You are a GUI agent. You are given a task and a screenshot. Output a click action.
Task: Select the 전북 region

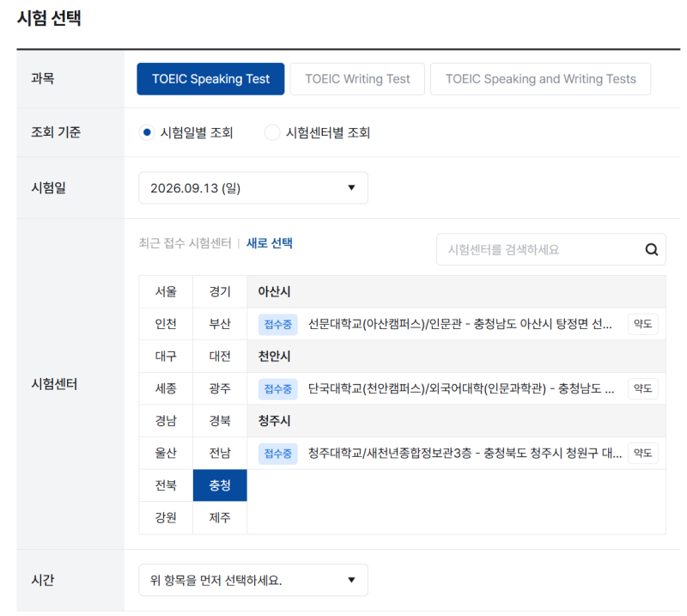tap(166, 485)
